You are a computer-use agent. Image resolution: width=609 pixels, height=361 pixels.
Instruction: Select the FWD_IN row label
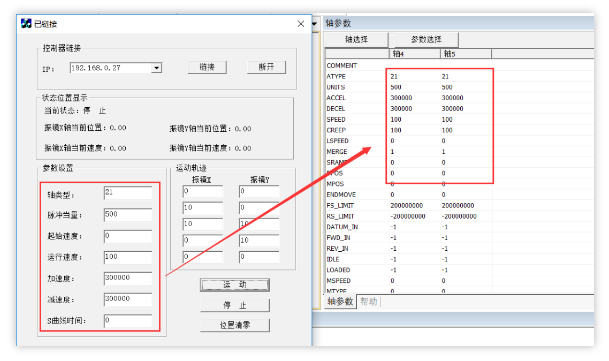click(338, 238)
